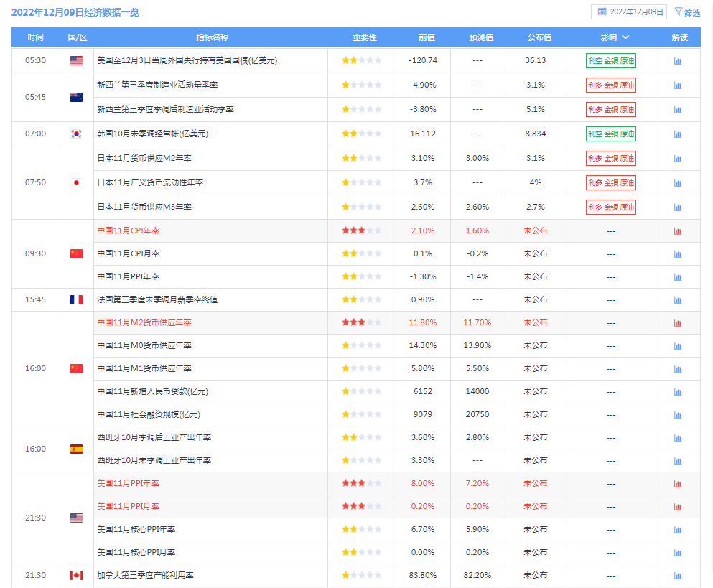The image size is (713, 588).
Task: Open chart icon for 美国11月核心PPI月率
Action: coord(678,553)
